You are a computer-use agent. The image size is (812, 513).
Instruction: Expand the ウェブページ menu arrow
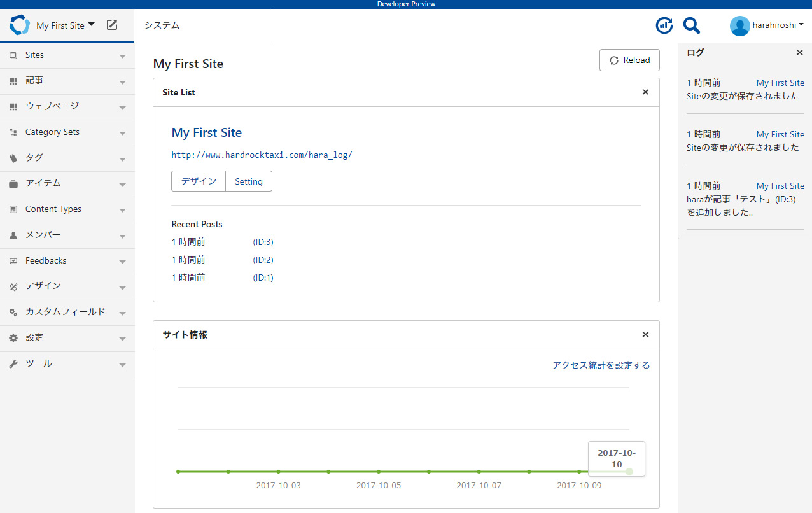(x=123, y=108)
